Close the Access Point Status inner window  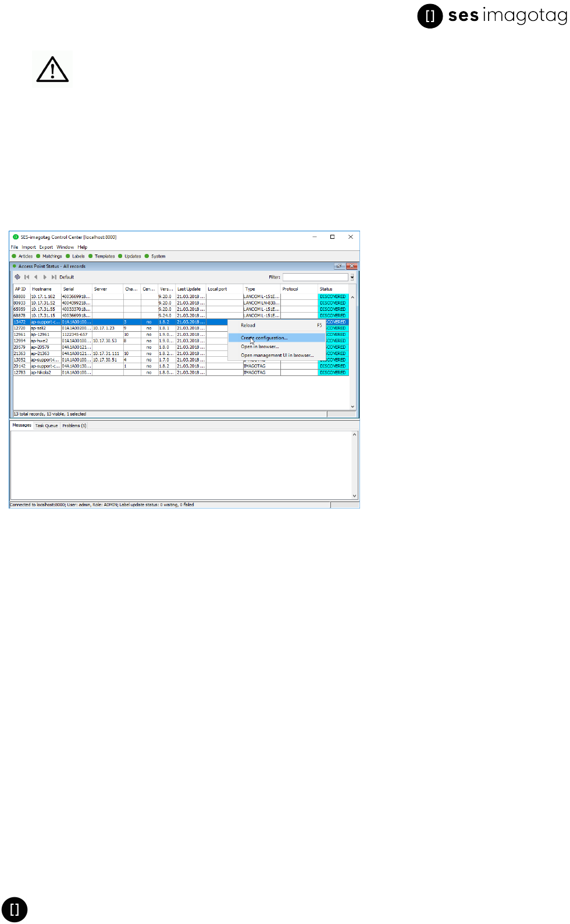[x=351, y=266]
